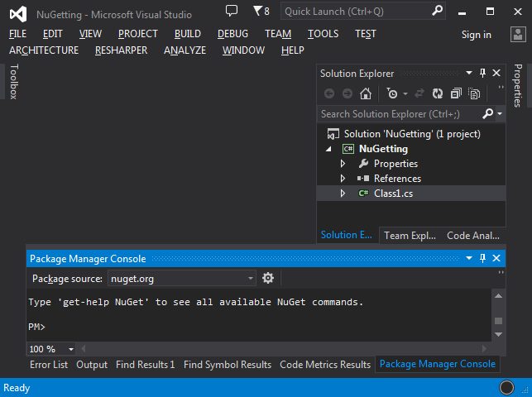Show more Solution Explorer toolbar options

pos(501,88)
